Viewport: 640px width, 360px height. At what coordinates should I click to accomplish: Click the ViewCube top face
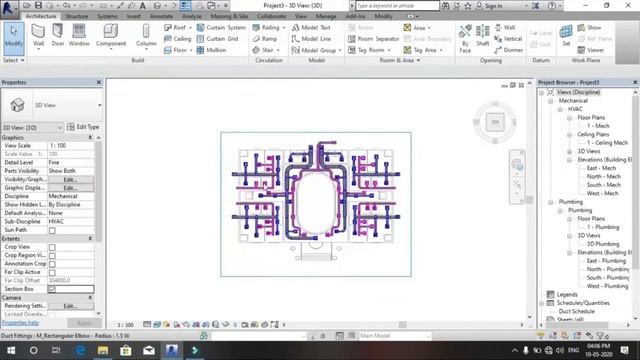[495, 122]
